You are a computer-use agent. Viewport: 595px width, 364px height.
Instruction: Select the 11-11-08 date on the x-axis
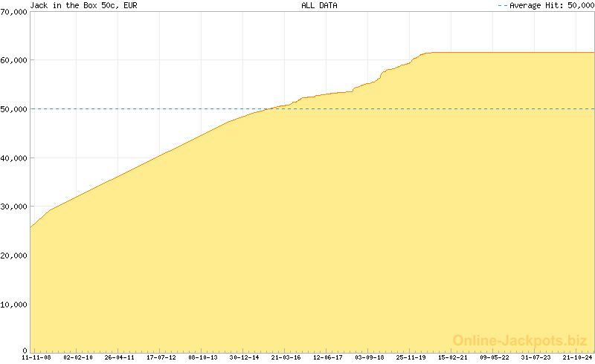[36, 357]
